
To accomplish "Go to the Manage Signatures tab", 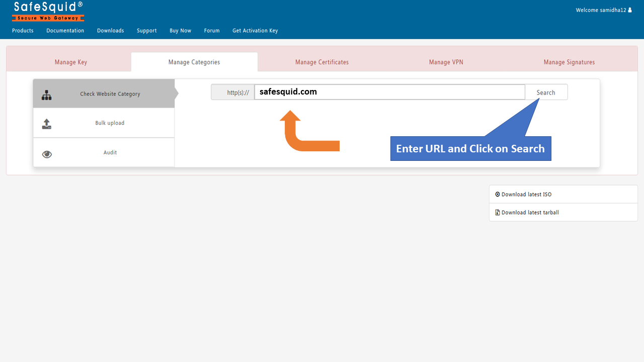I will click(569, 62).
